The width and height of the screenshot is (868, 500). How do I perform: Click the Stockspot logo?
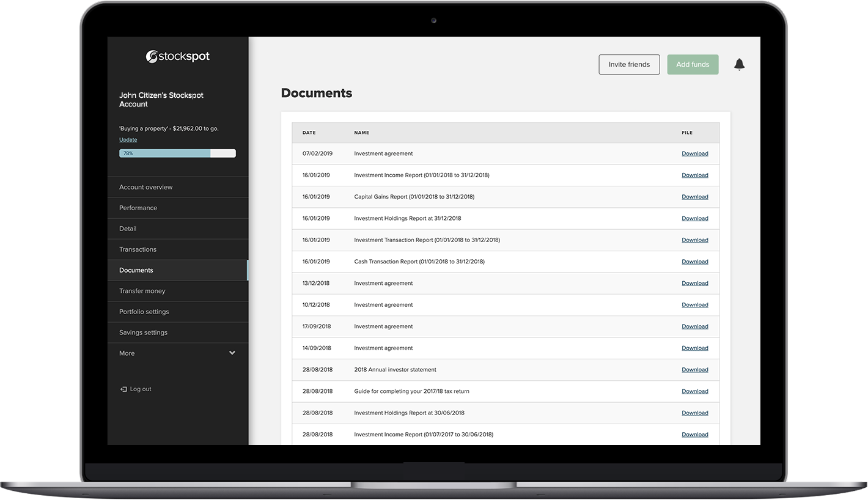click(177, 56)
